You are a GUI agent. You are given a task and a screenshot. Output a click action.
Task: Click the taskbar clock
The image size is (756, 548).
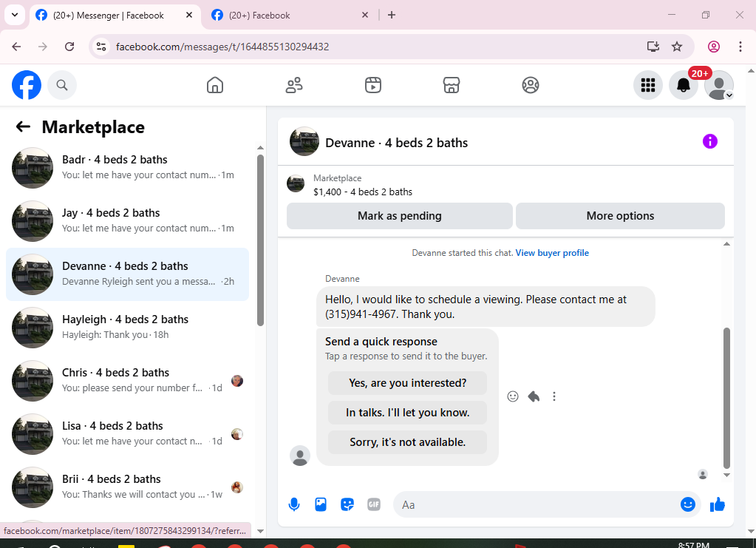pos(694,544)
